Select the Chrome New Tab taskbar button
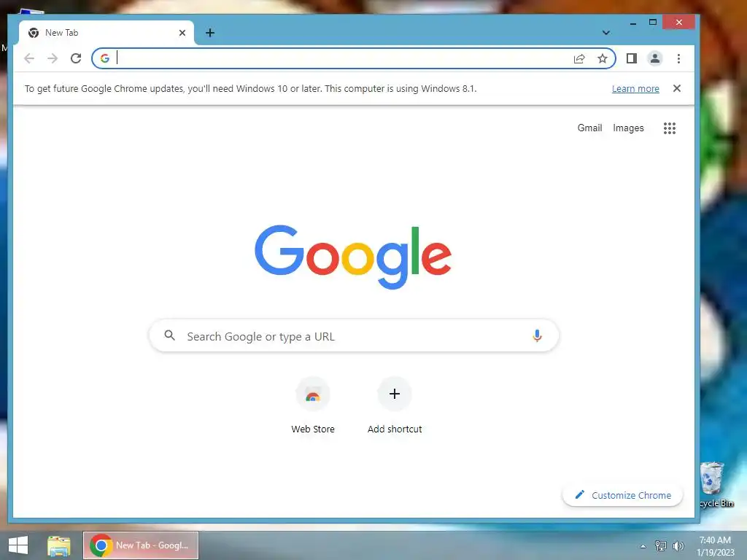 click(141, 545)
